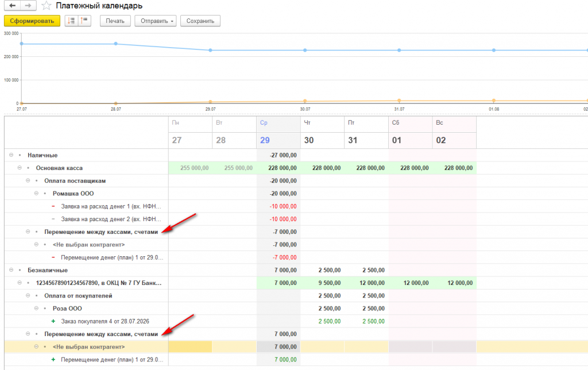Click the expand all groups toolbar icon
Viewport: 588px width, 370px height.
(71, 21)
